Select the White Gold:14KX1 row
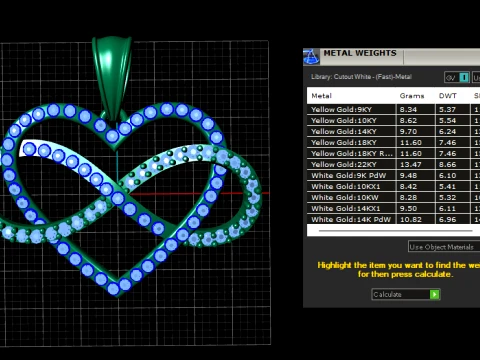The height and width of the screenshot is (360, 480). click(393, 208)
